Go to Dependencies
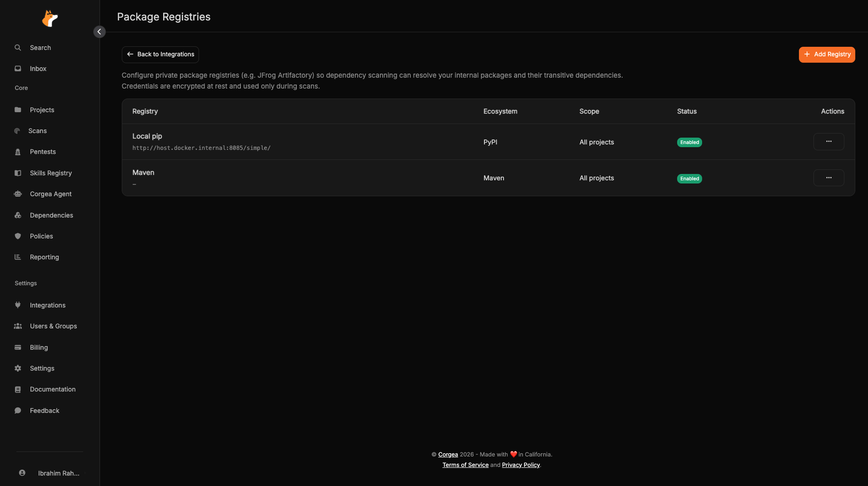Image resolution: width=868 pixels, height=486 pixels. point(51,215)
